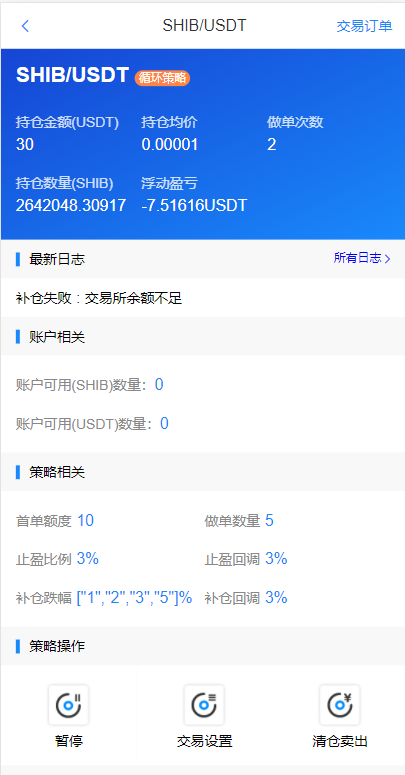
Task: Click floating loss -7.51616USDT
Action: tap(194, 206)
